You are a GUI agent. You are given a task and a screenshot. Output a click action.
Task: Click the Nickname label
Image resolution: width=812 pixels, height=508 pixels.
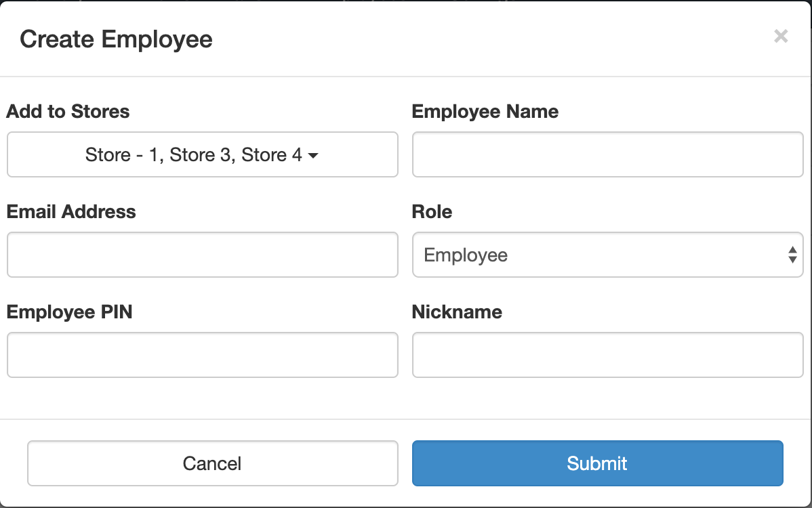[x=457, y=312]
